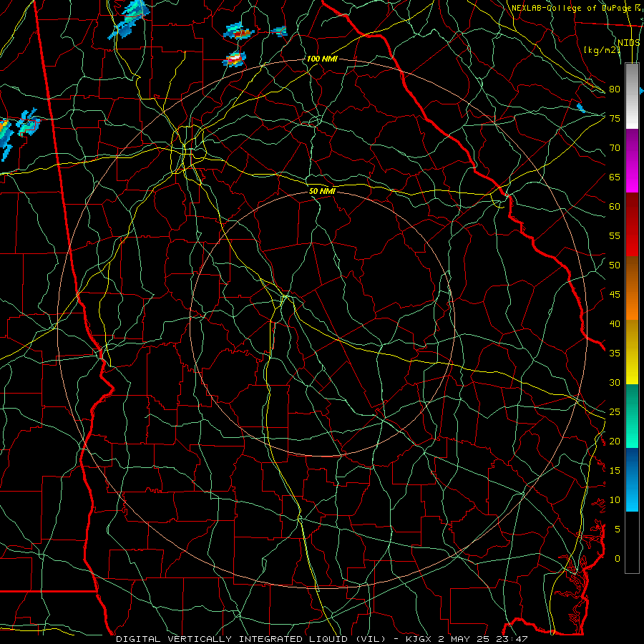Screen dimensions: 644x644
Task: Click the small blue echo near the right edge
Action: (x=581, y=108)
